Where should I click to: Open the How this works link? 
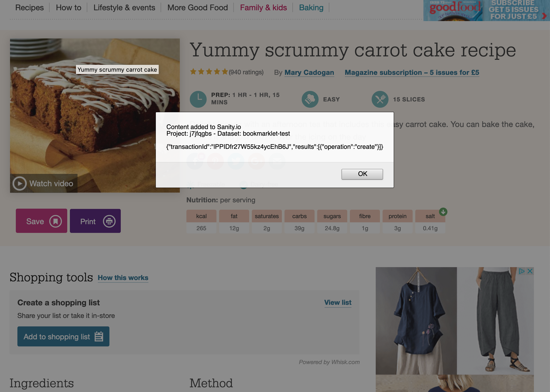point(123,278)
